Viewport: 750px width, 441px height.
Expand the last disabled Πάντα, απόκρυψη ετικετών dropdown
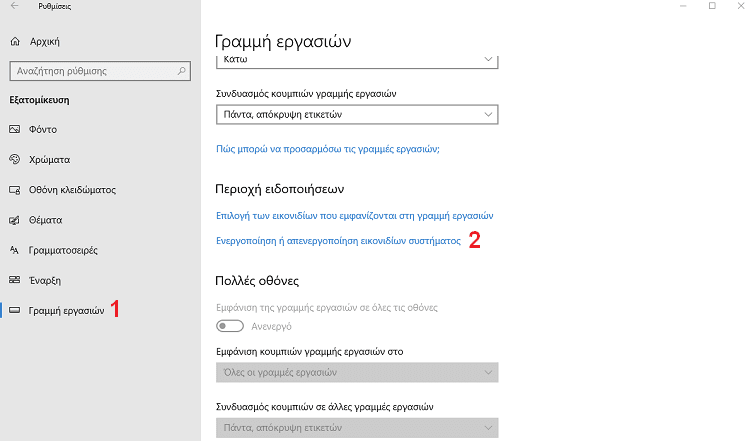[x=357, y=428]
